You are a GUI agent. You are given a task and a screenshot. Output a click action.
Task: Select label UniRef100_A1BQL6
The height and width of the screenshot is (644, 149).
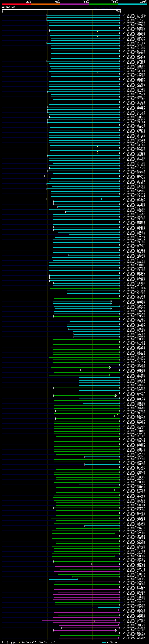point(133,365)
